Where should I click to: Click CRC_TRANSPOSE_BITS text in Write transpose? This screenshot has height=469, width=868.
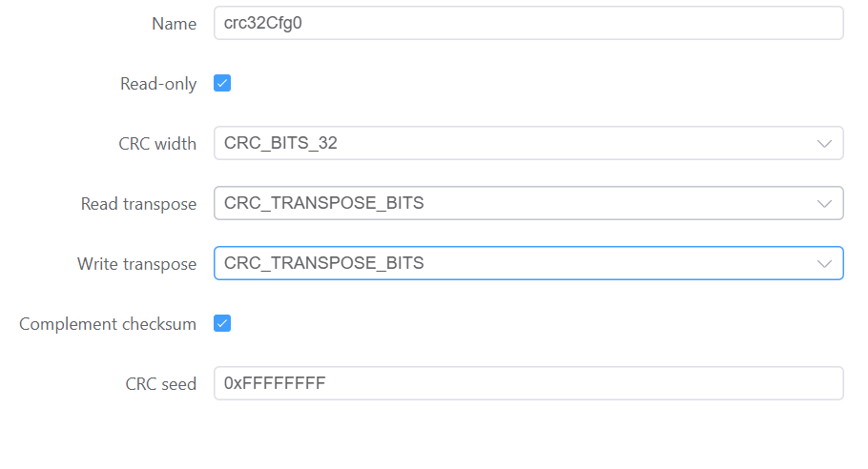pos(323,263)
